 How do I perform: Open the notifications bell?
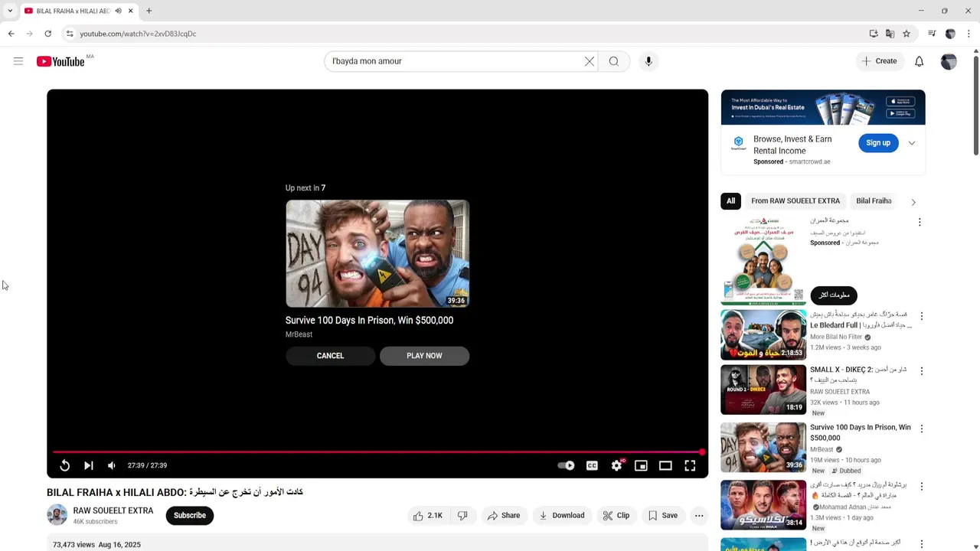pyautogui.click(x=920, y=61)
